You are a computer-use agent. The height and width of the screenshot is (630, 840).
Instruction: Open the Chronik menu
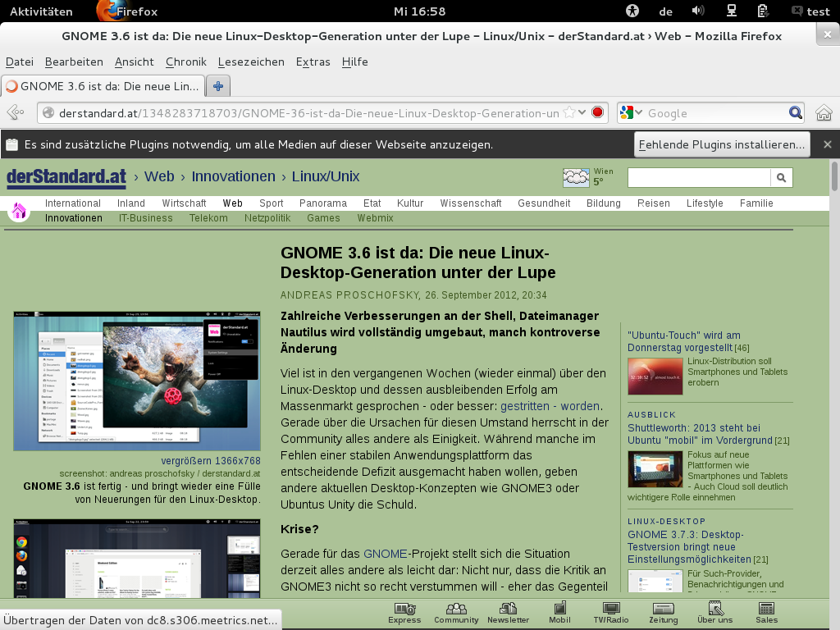pos(186,62)
